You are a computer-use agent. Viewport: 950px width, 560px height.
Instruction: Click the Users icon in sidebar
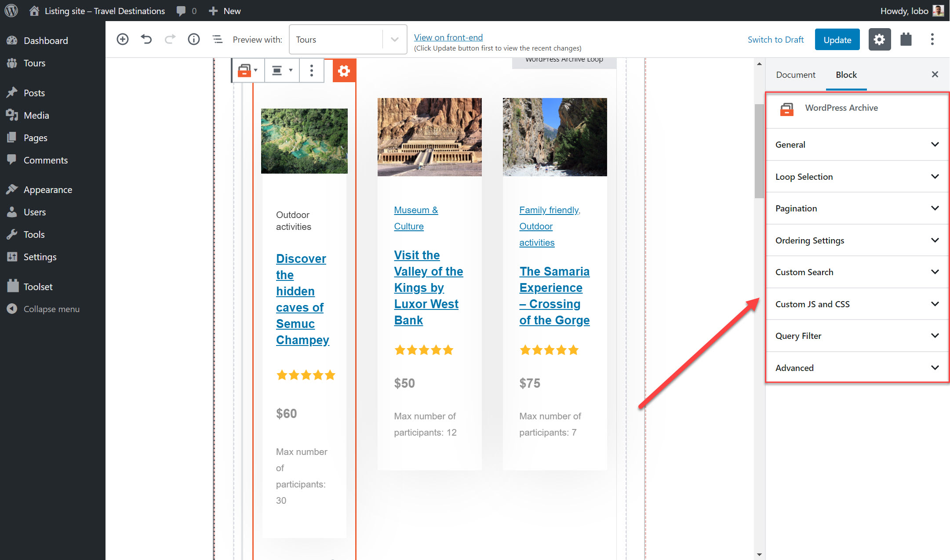coord(12,212)
